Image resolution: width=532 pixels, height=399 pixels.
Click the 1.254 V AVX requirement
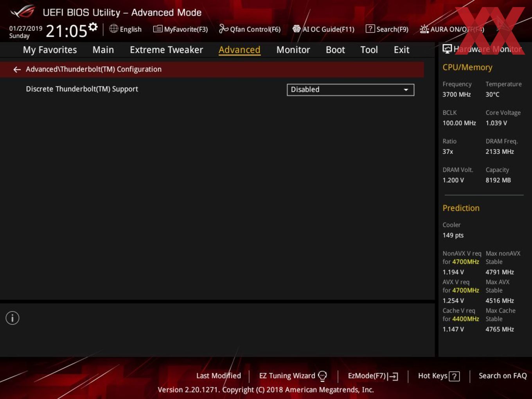click(453, 300)
